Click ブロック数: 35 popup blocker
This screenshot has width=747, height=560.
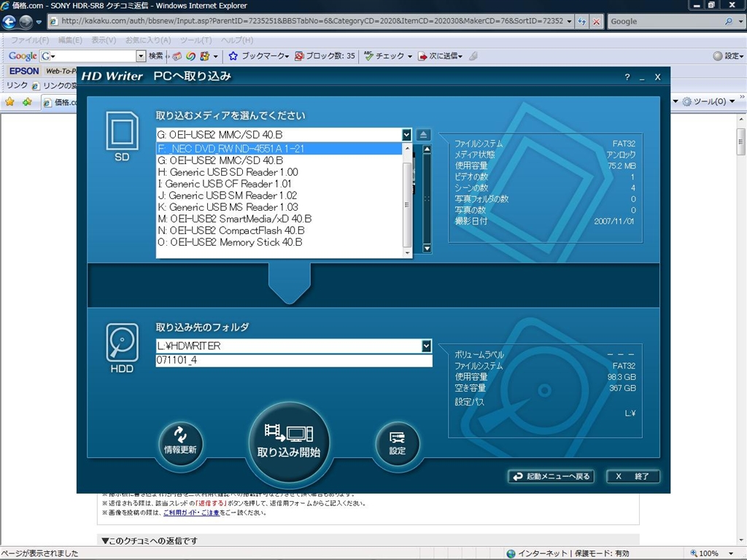pyautogui.click(x=325, y=55)
